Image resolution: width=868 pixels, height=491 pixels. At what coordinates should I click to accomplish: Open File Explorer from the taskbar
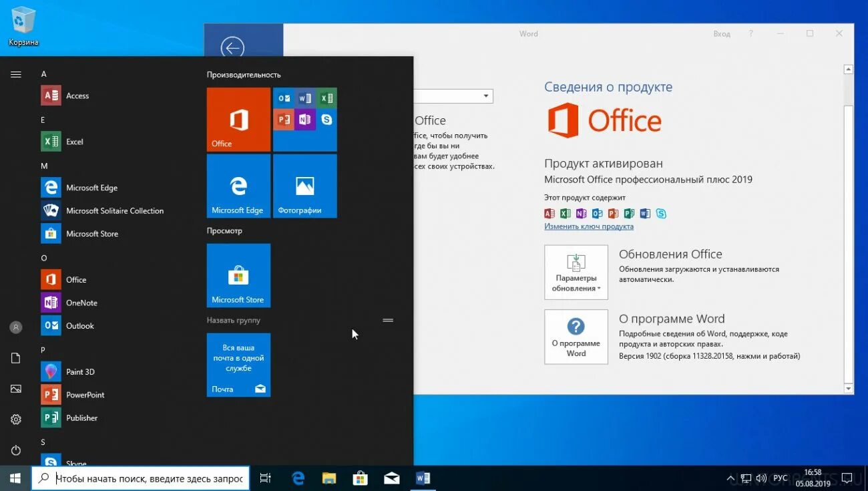coord(329,478)
